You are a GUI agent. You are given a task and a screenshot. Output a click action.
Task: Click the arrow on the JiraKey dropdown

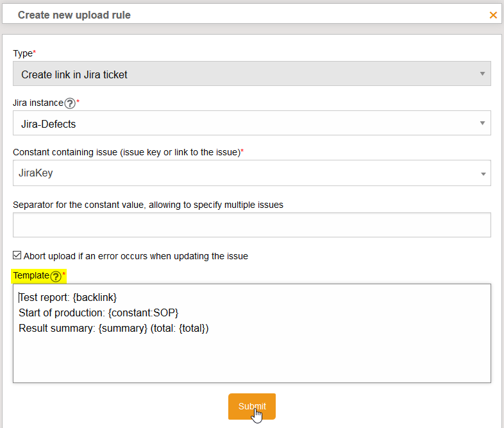coord(482,174)
